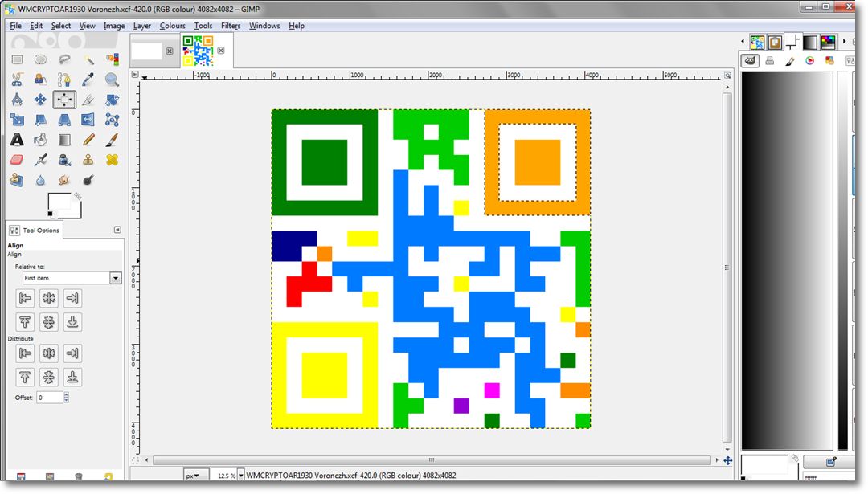
Task: Pick the Bucket Fill tool
Action: coord(40,140)
